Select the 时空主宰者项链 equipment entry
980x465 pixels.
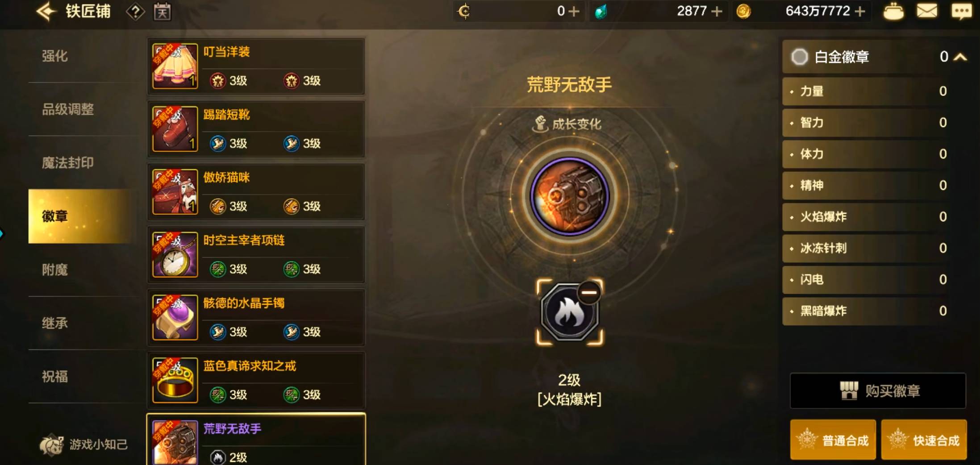coord(256,255)
